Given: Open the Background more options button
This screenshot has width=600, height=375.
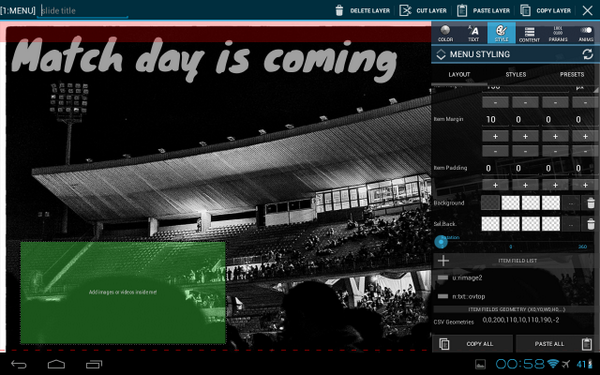Looking at the screenshot, I should click(571, 203).
